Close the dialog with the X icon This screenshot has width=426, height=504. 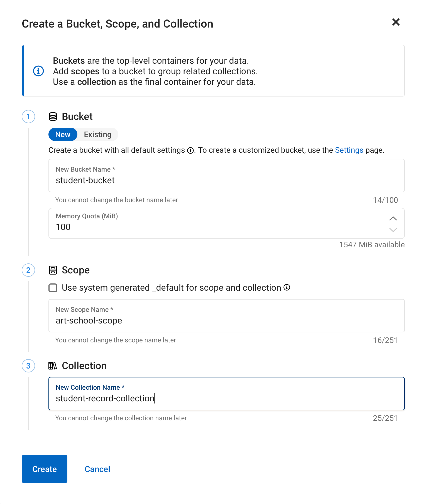[x=396, y=22]
